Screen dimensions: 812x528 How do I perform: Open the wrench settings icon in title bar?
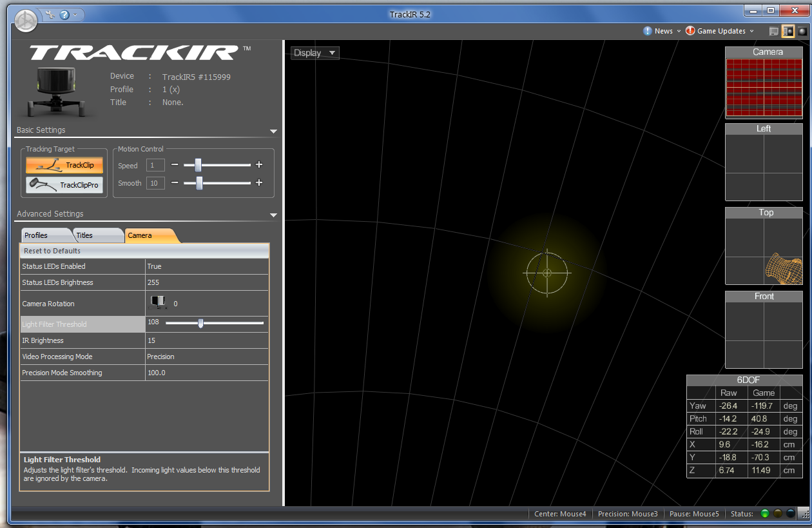(x=50, y=14)
